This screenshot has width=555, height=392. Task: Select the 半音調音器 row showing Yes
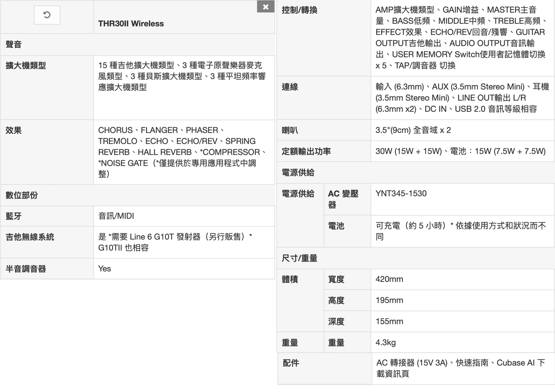tap(26, 269)
